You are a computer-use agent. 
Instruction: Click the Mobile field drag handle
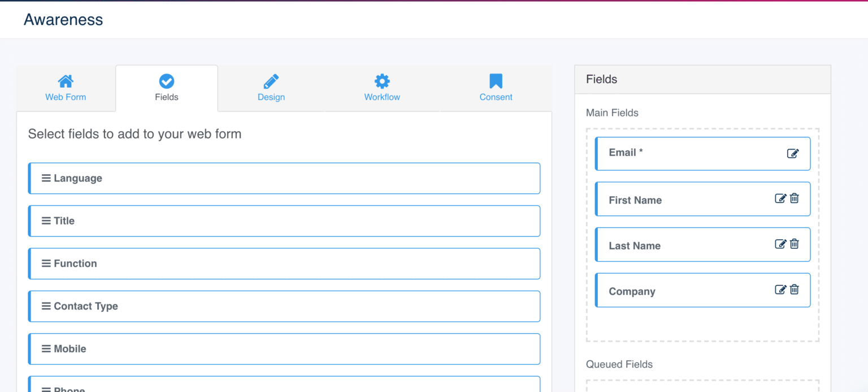coord(46,349)
